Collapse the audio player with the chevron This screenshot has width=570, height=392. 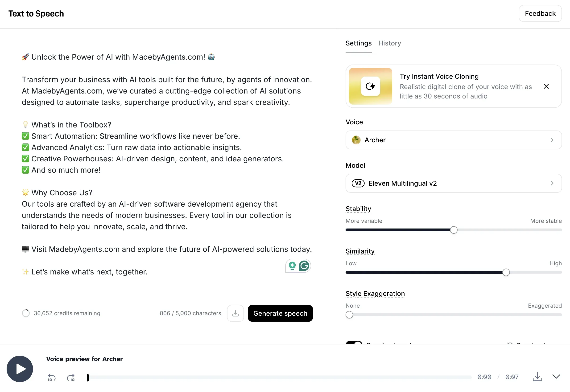click(556, 376)
